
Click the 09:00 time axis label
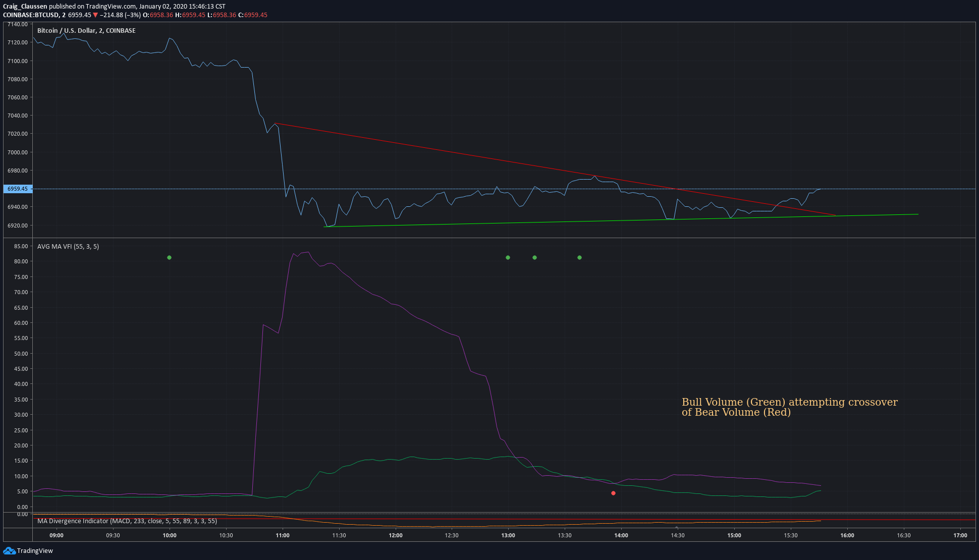[57, 535]
